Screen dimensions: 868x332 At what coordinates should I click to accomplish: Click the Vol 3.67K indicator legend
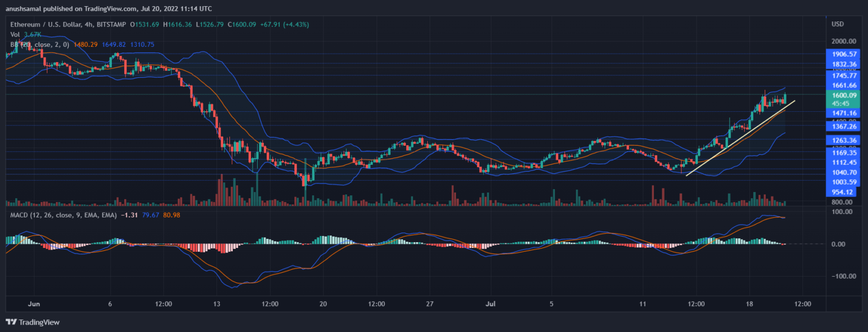(x=24, y=34)
